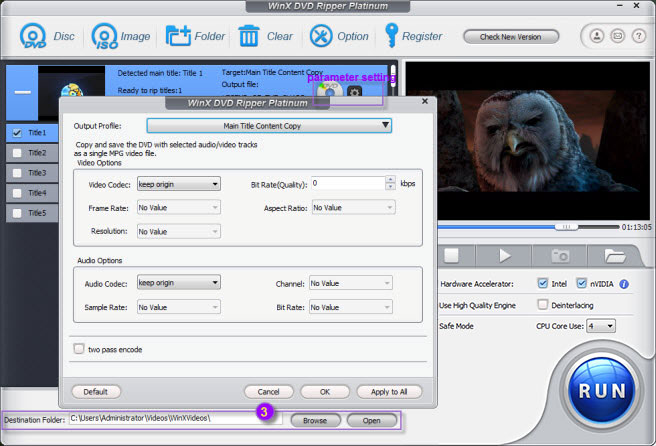Image resolution: width=656 pixels, height=446 pixels.
Task: Browse for destination folder
Action: 315,420
